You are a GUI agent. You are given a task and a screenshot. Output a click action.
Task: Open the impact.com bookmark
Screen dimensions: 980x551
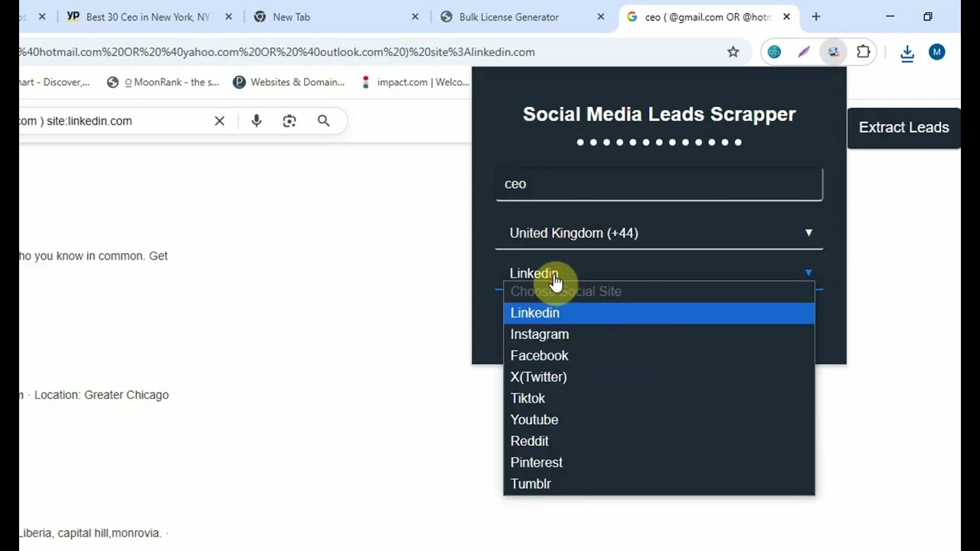[414, 82]
